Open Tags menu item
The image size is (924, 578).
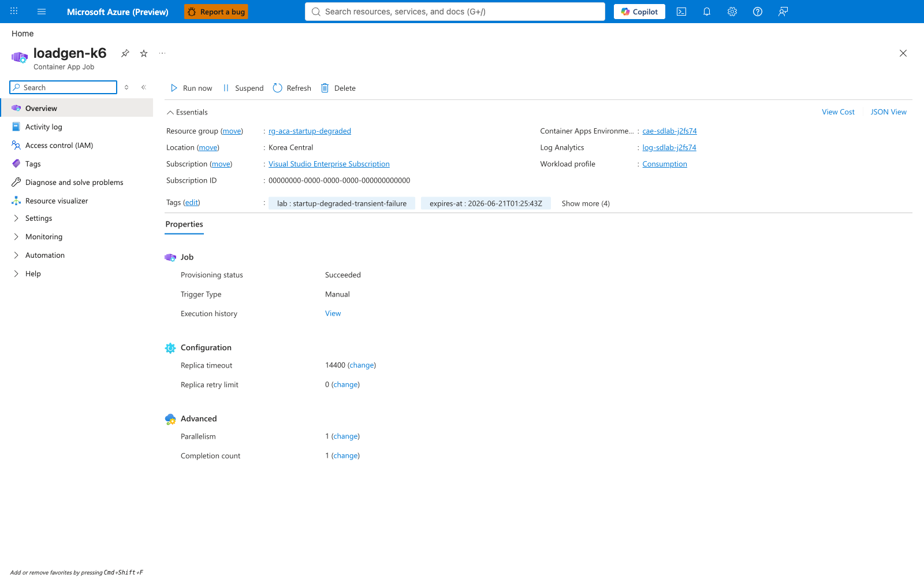(77, 164)
